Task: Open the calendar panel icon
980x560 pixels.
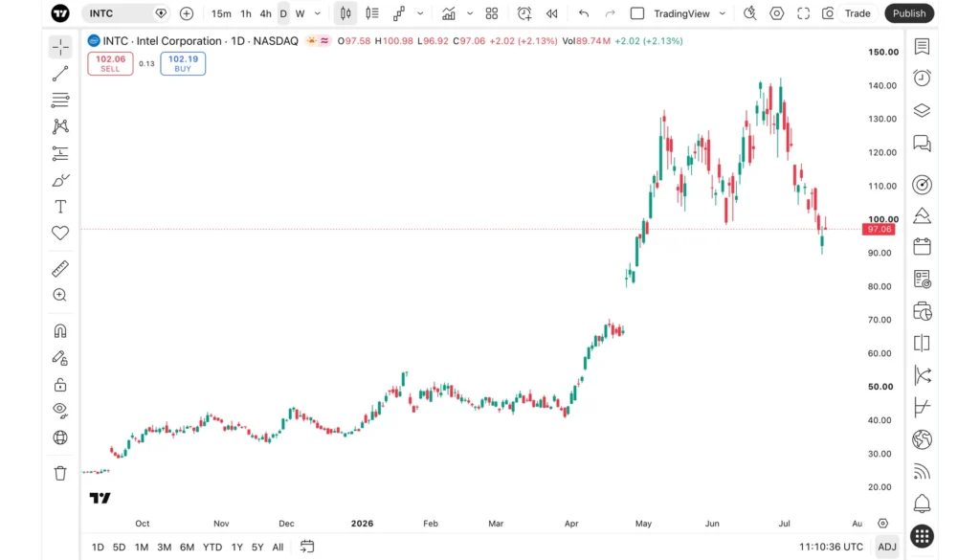Action: tap(922, 246)
